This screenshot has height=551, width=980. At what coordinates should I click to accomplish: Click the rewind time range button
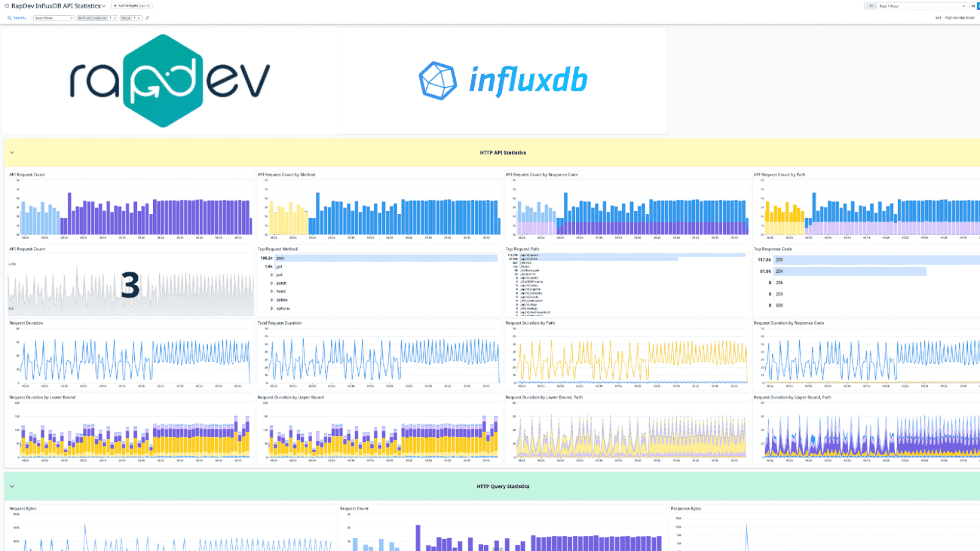973,6
